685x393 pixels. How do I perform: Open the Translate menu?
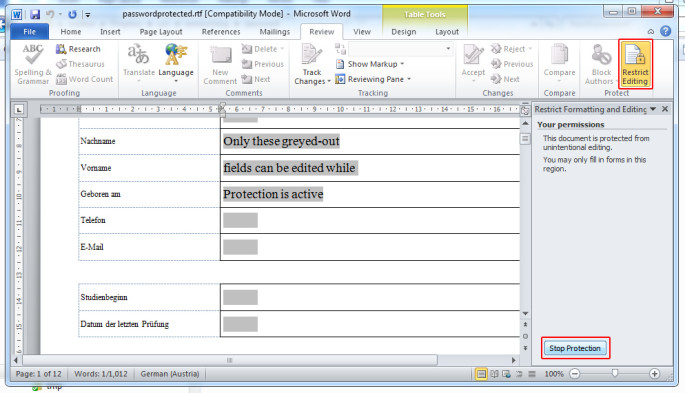138,64
